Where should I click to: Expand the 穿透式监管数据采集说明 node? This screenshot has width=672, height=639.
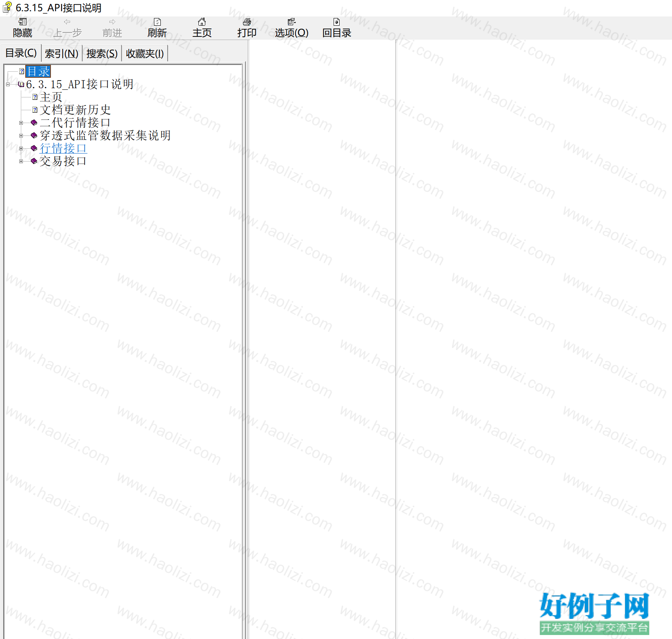click(21, 136)
